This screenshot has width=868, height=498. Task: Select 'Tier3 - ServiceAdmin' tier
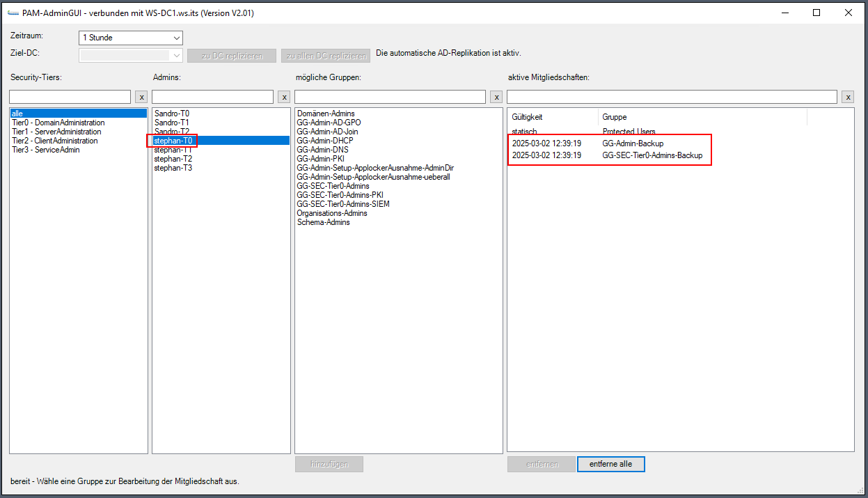pos(79,150)
